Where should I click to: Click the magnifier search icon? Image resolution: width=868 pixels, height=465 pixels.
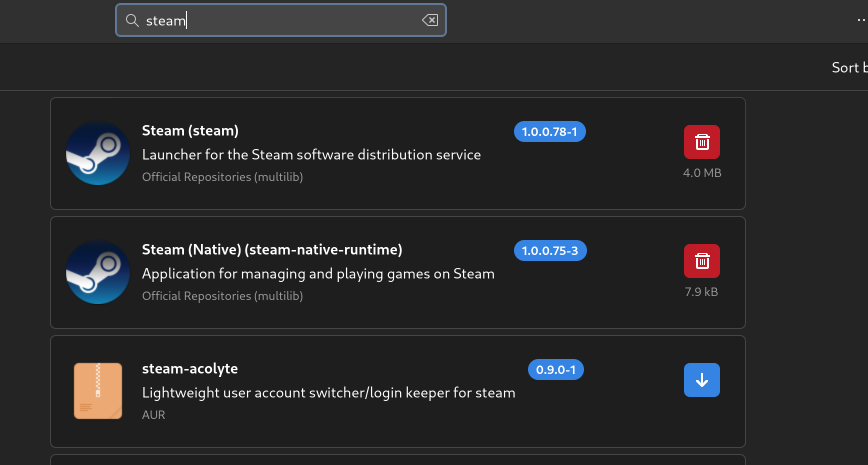(x=132, y=20)
